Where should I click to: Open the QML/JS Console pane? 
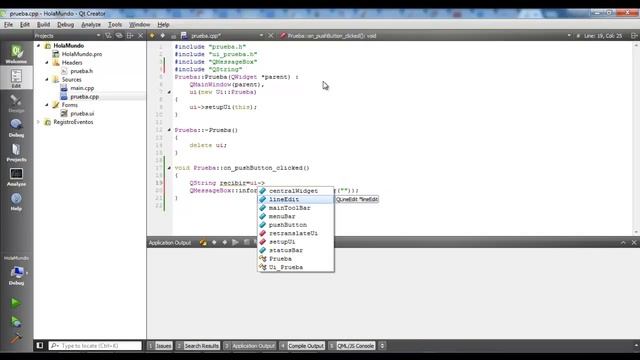[351, 346]
